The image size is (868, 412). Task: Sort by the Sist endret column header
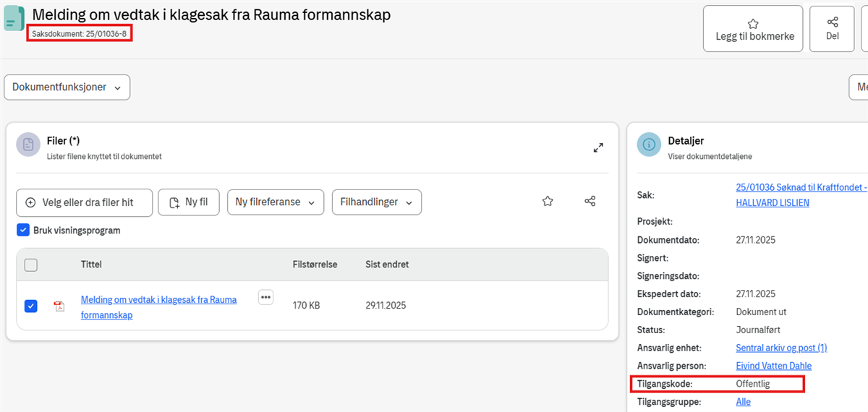coord(387,265)
